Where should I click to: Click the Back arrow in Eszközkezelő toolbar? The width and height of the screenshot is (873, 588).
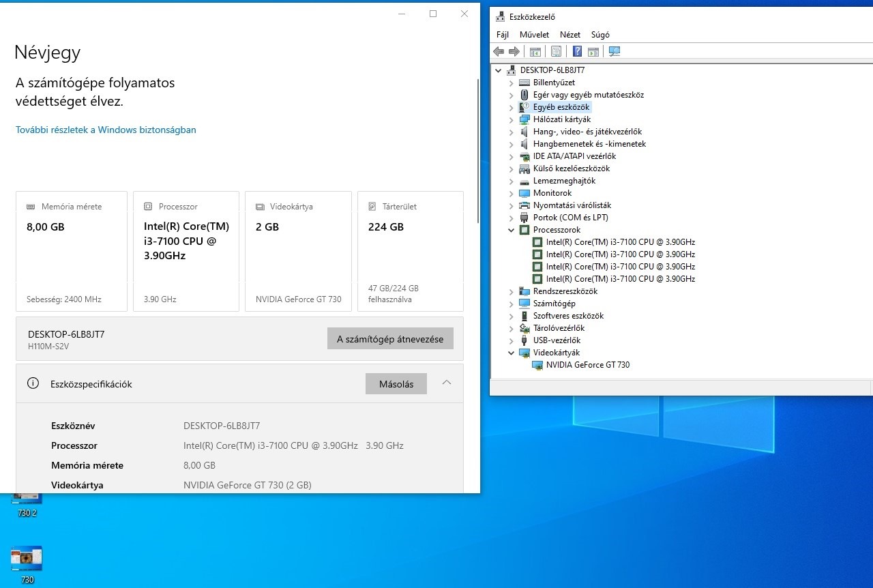click(x=499, y=52)
